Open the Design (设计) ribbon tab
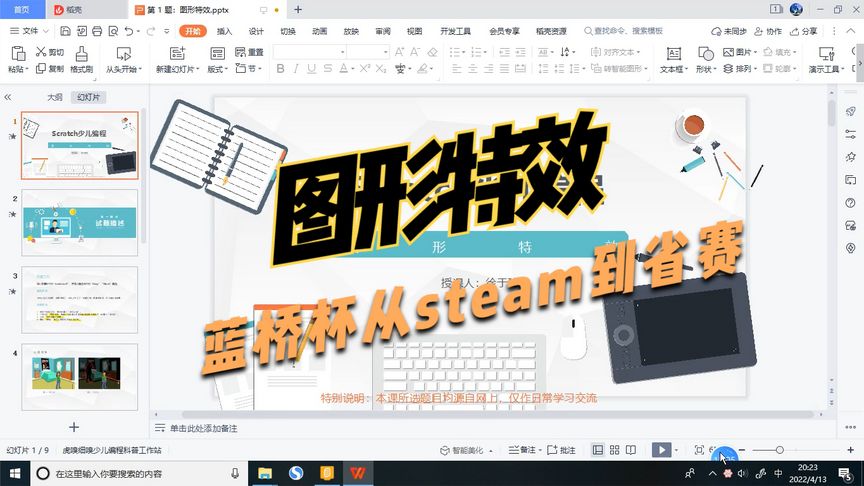Image resolution: width=864 pixels, height=486 pixels. (x=256, y=31)
